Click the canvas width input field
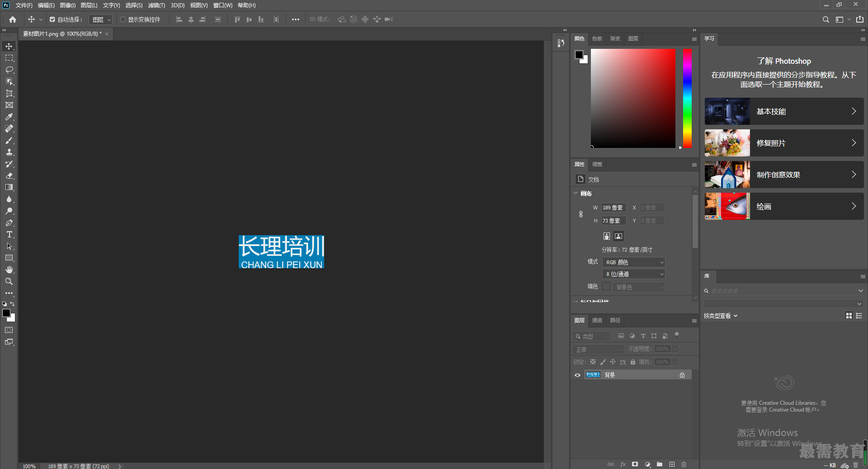Viewport: 868px width, 469px height. 613,208
